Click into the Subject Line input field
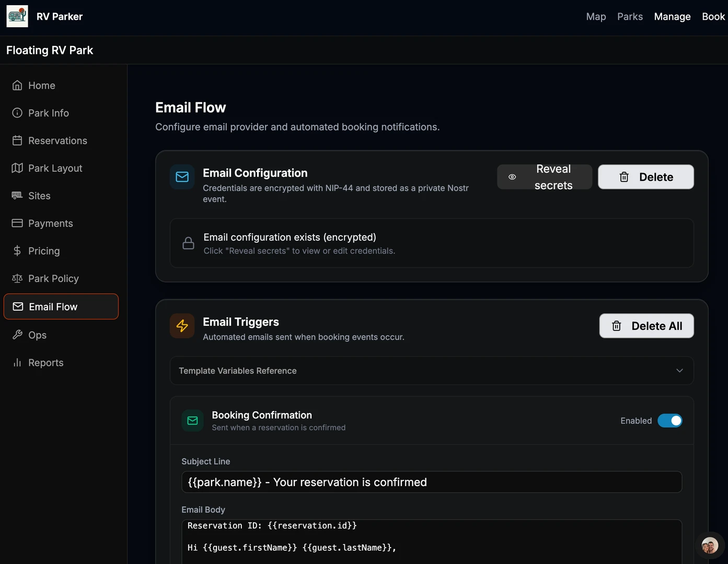Screen dimensions: 728x564 (x=431, y=482)
